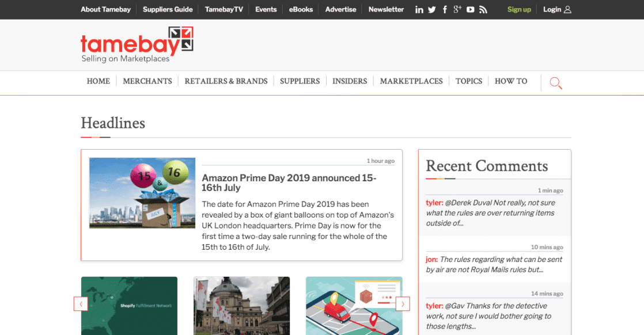Open the delivery van map thumbnail
The image size is (644, 335).
(x=354, y=306)
